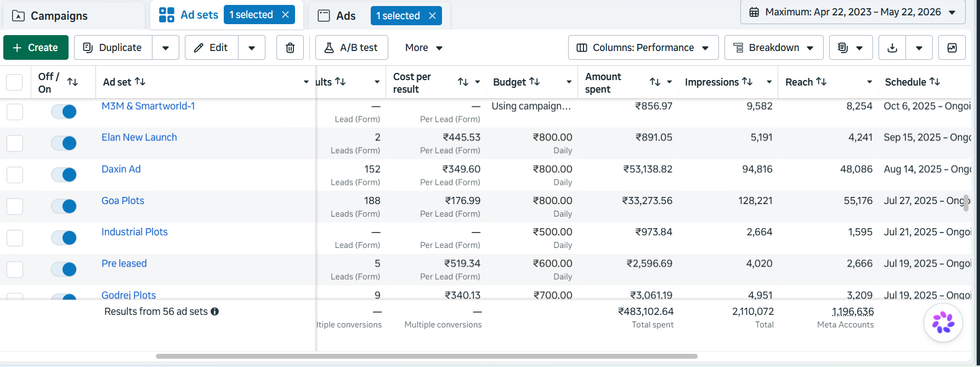The image size is (980, 367).
Task: Click the trash delete icon
Action: 290,48
